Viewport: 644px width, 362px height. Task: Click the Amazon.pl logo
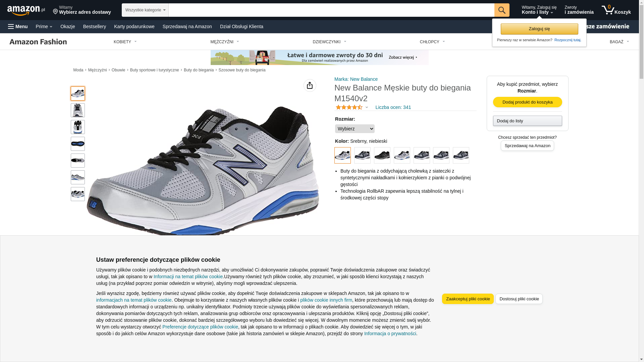[x=26, y=10]
